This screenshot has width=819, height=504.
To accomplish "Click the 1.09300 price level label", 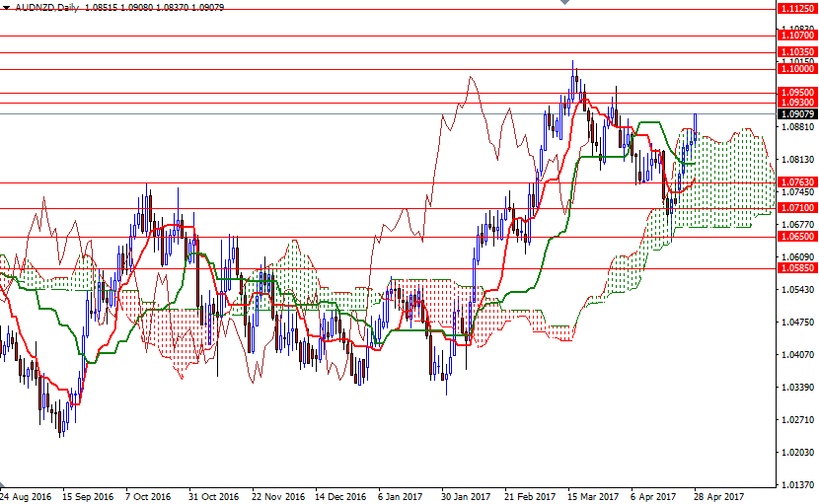I will (x=796, y=103).
